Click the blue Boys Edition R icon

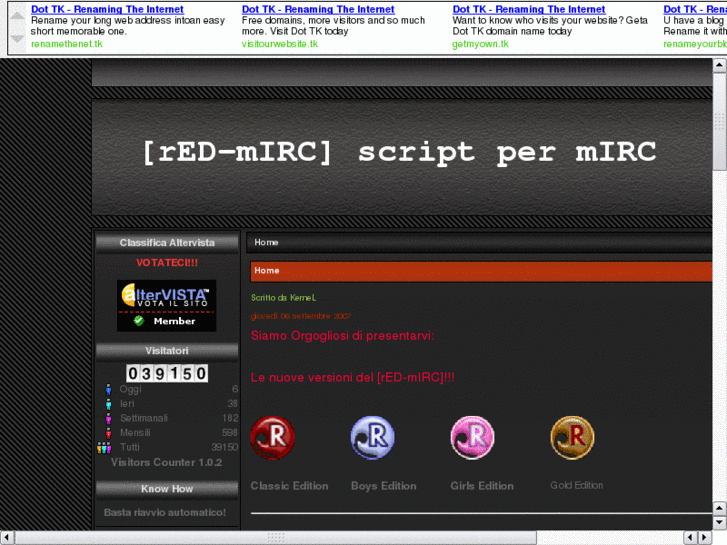tap(373, 437)
